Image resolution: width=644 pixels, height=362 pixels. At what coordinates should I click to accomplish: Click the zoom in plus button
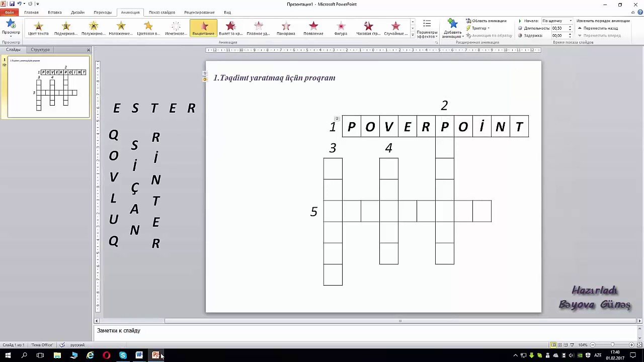point(632,345)
